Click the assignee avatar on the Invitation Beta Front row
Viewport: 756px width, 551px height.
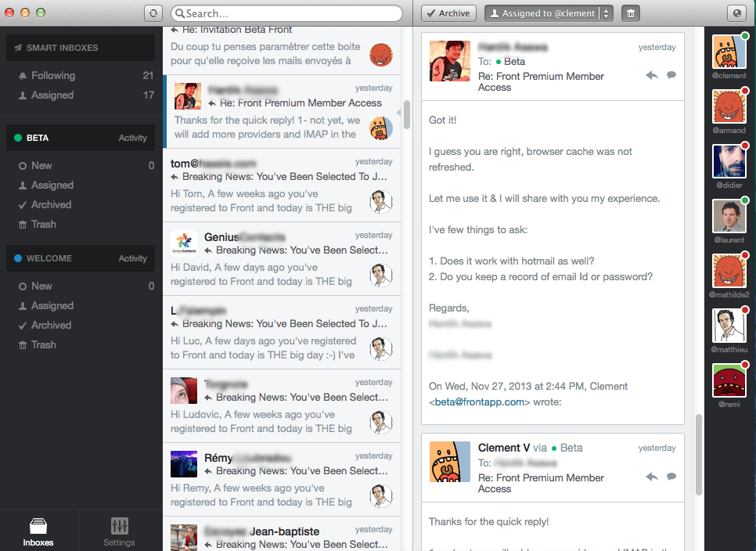381,55
